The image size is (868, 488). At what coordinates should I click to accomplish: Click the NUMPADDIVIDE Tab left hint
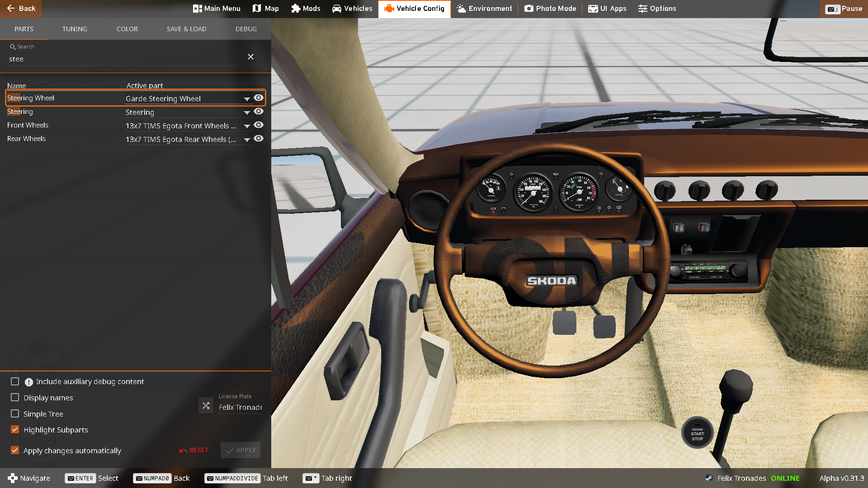coord(246,478)
